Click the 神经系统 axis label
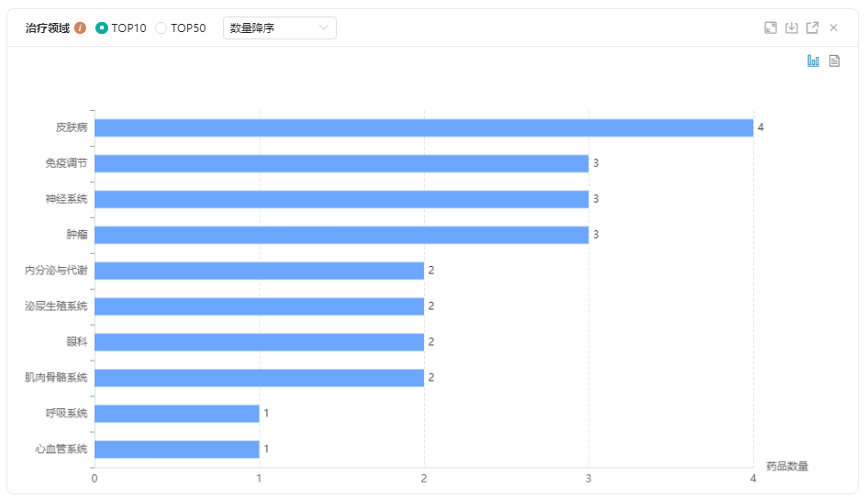This screenshot has height=499, width=868. click(66, 199)
